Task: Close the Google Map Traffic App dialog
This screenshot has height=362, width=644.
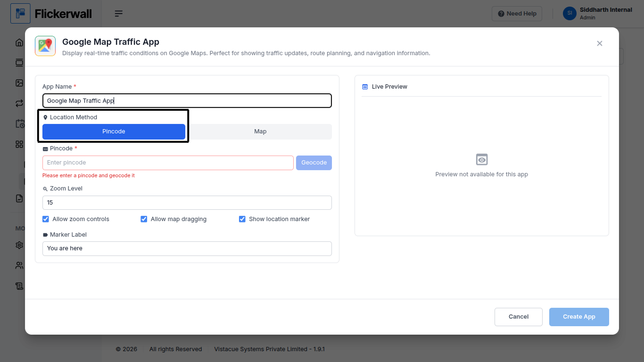Action: coord(600,43)
